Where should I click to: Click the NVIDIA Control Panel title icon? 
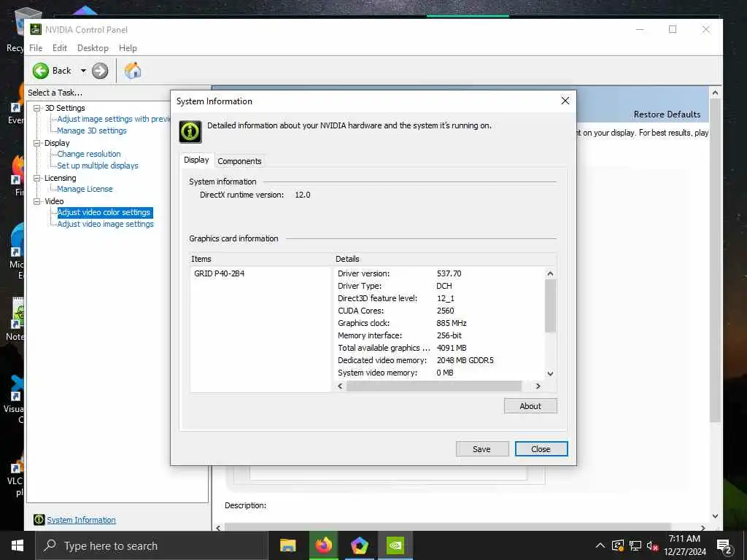tap(36, 29)
